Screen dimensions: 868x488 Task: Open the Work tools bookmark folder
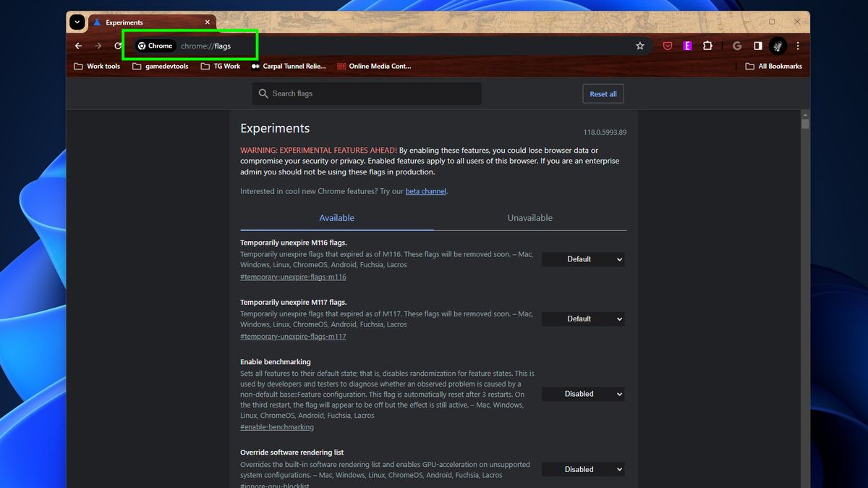[97, 66]
